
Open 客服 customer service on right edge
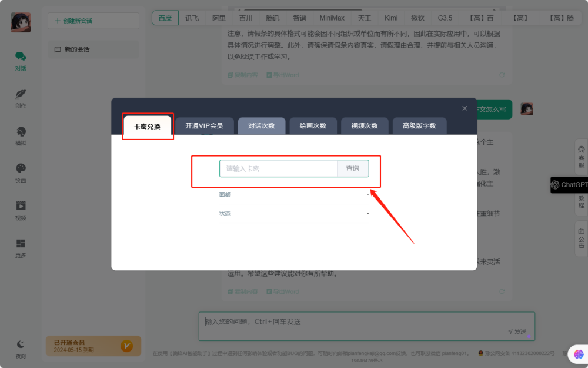[582, 157]
